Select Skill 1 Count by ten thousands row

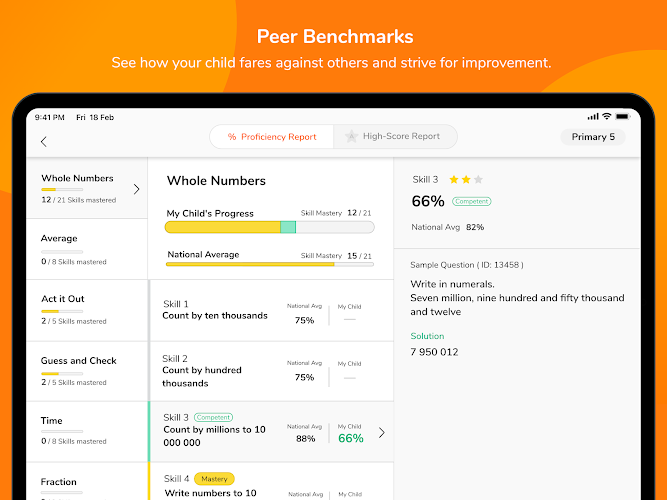pos(272,311)
